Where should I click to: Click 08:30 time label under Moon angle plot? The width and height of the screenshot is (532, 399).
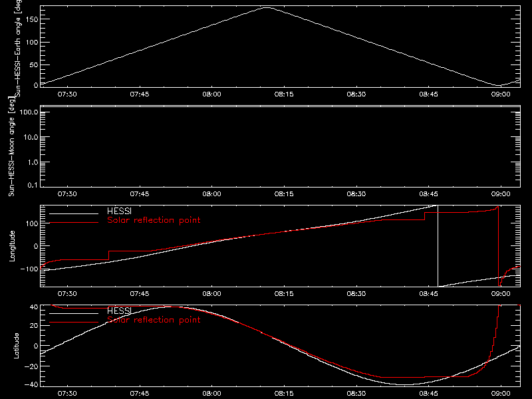[356, 194]
